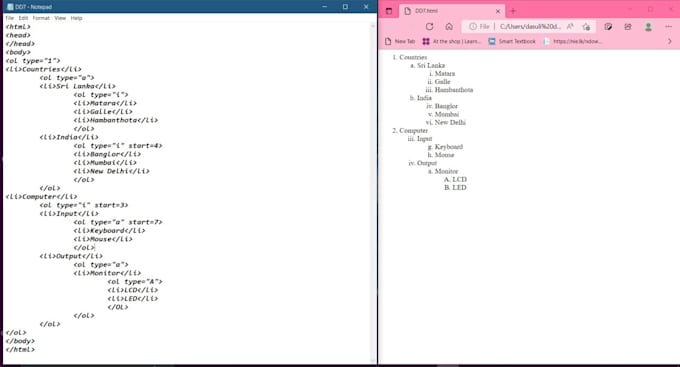Click the '<li>New Delhi</li>' code line
The width and height of the screenshot is (680, 367).
point(111,171)
